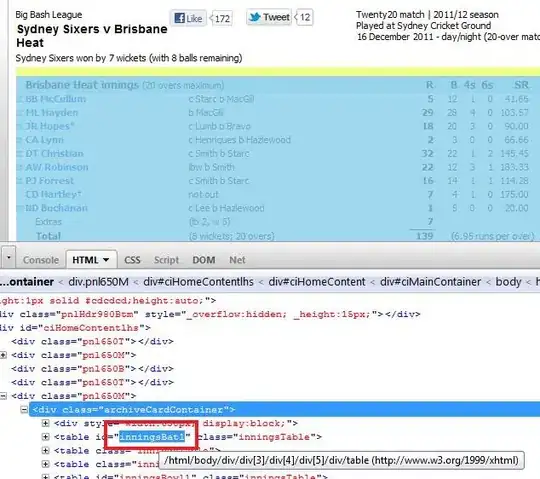This screenshot has height=479, width=540.
Task: Click the Facebook like count 172
Action: coord(222,18)
